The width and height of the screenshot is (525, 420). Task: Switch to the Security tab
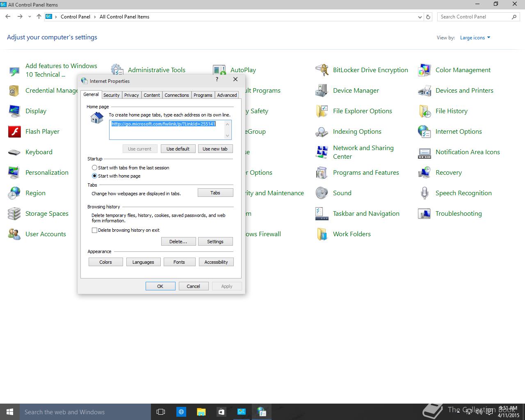click(x=112, y=95)
